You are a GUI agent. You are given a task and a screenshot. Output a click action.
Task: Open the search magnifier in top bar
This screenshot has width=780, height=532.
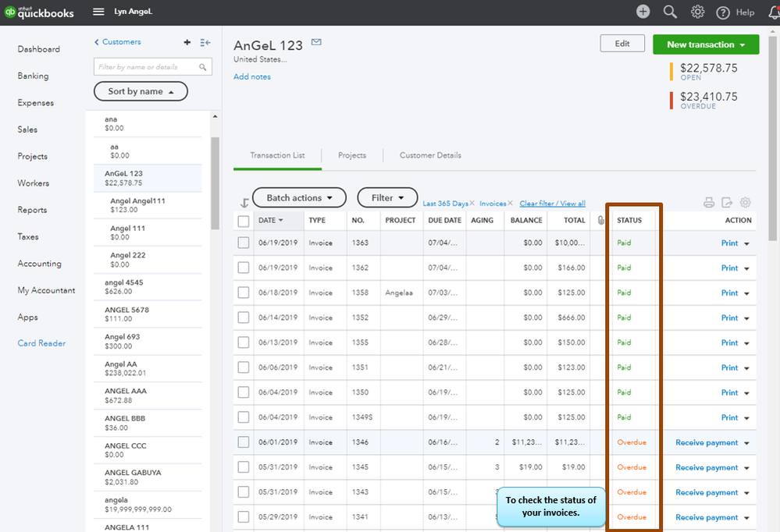coord(670,12)
